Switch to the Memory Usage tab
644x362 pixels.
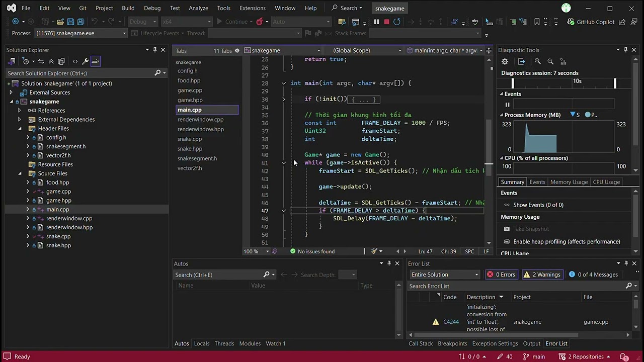pyautogui.click(x=569, y=182)
